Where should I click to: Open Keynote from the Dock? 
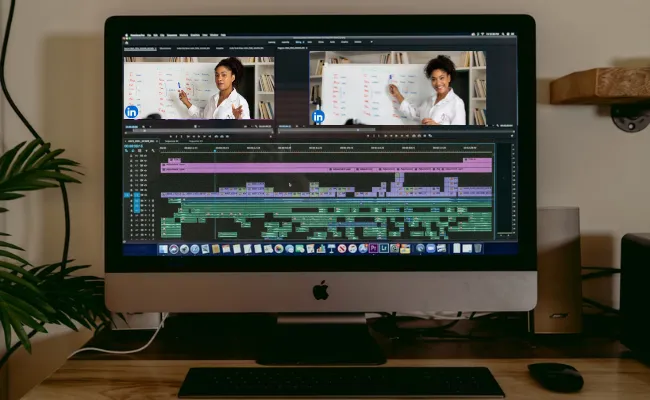[331, 249]
